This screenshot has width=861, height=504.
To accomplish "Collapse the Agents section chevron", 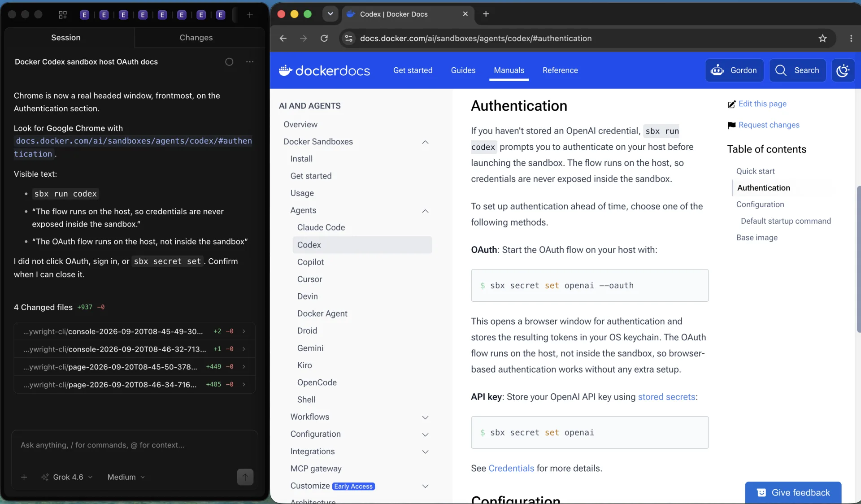I will (425, 211).
